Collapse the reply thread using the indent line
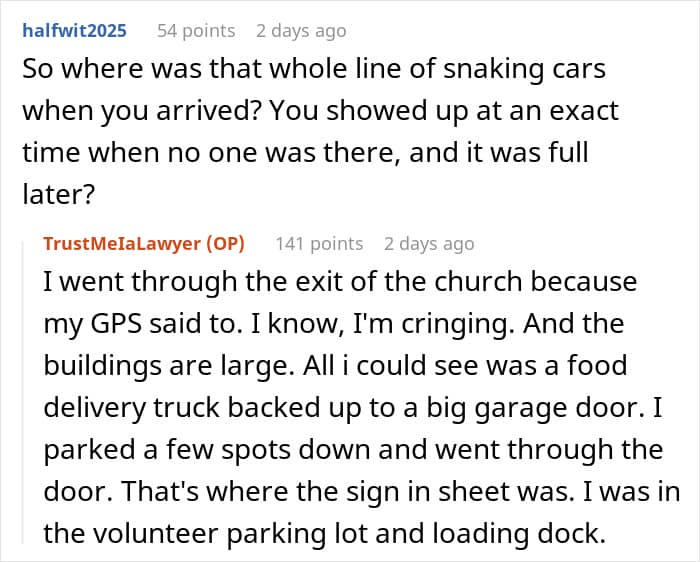Screen dimensions: 700x562 [x=24, y=391]
